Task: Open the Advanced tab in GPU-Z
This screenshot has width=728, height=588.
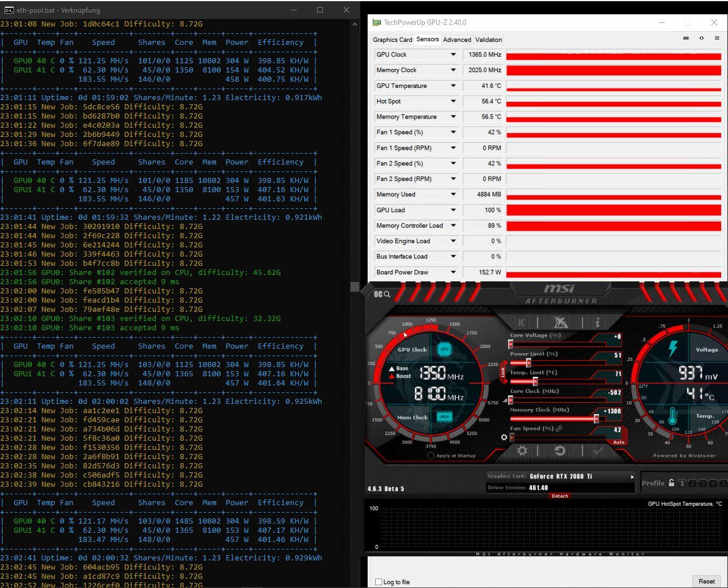Action: [x=457, y=40]
